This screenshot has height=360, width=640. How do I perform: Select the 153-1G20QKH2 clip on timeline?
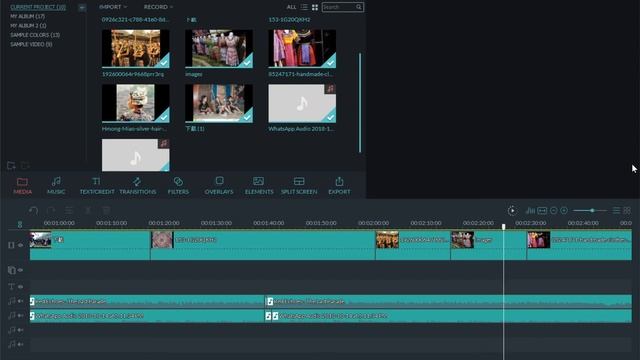tap(263, 245)
